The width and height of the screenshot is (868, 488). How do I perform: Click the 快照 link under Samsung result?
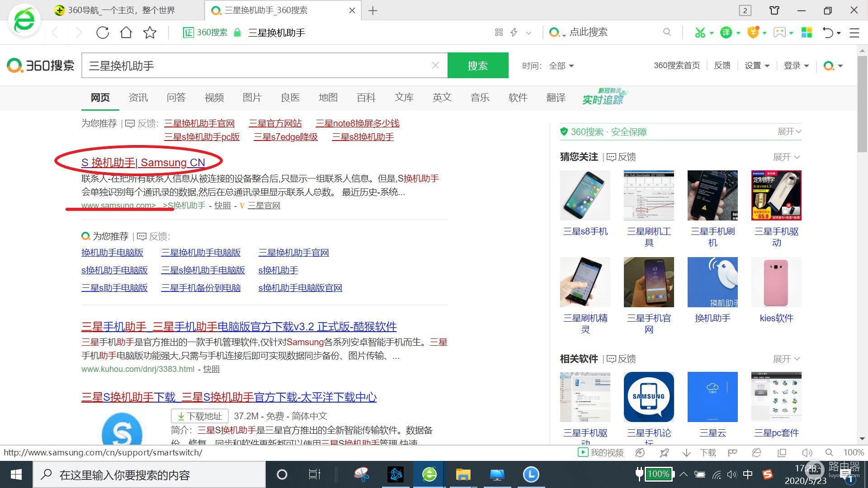point(222,206)
